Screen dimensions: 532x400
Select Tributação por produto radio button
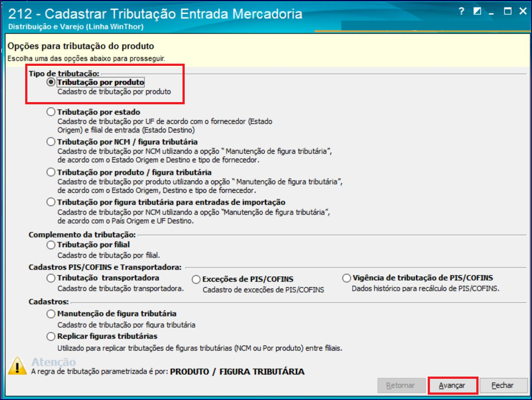pyautogui.click(x=51, y=82)
